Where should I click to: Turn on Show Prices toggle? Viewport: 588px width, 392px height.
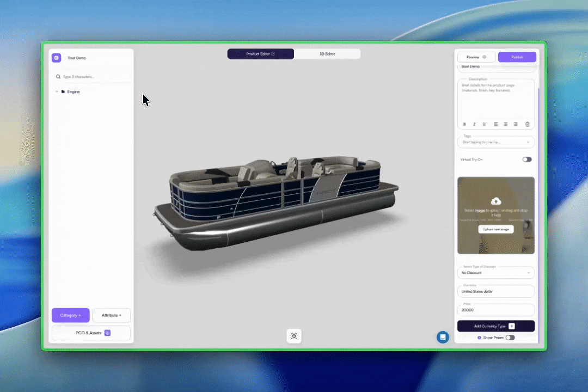coord(510,338)
